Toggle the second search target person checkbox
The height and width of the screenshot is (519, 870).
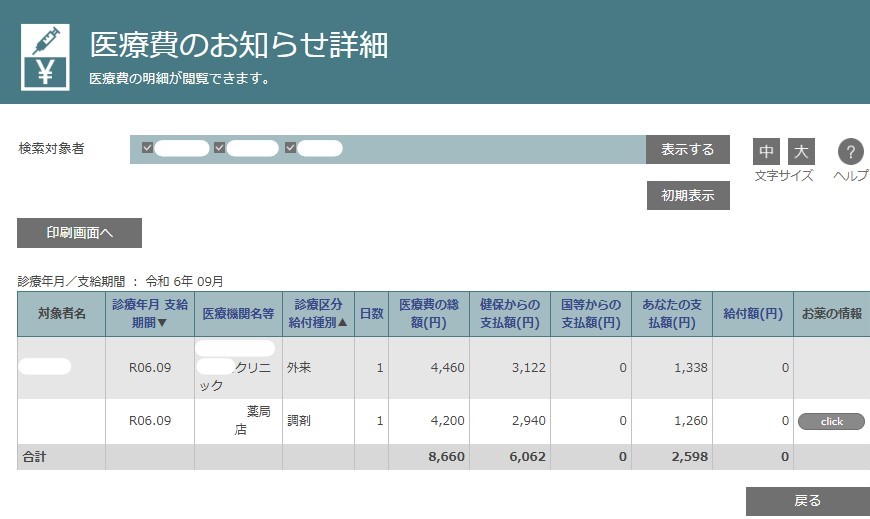220,148
